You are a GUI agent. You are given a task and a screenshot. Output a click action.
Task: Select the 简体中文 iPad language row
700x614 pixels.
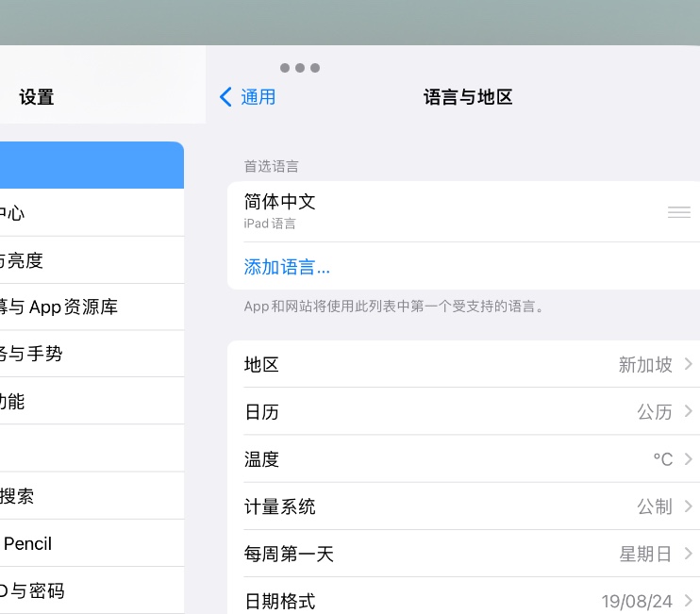(x=425, y=211)
